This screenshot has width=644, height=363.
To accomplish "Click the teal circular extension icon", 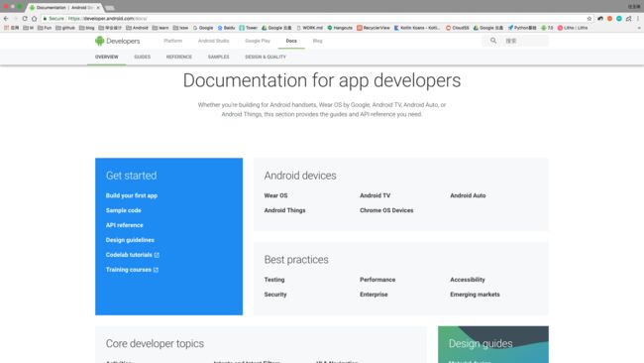I will pyautogui.click(x=619, y=19).
